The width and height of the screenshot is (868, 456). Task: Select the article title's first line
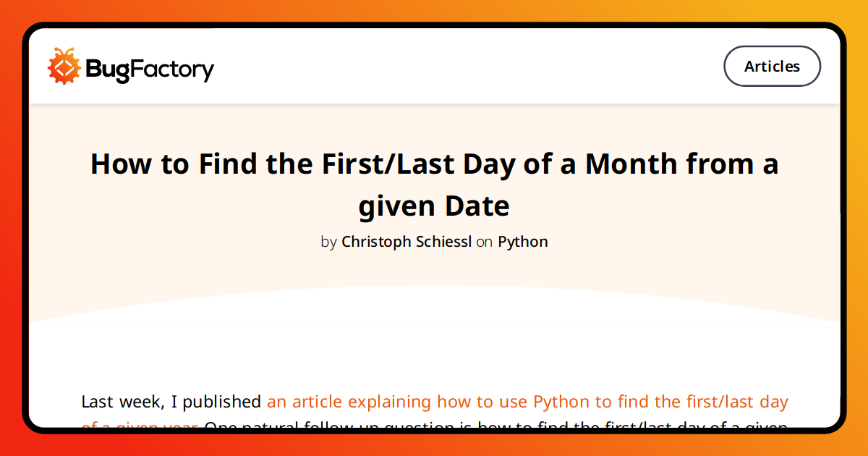[x=434, y=164]
